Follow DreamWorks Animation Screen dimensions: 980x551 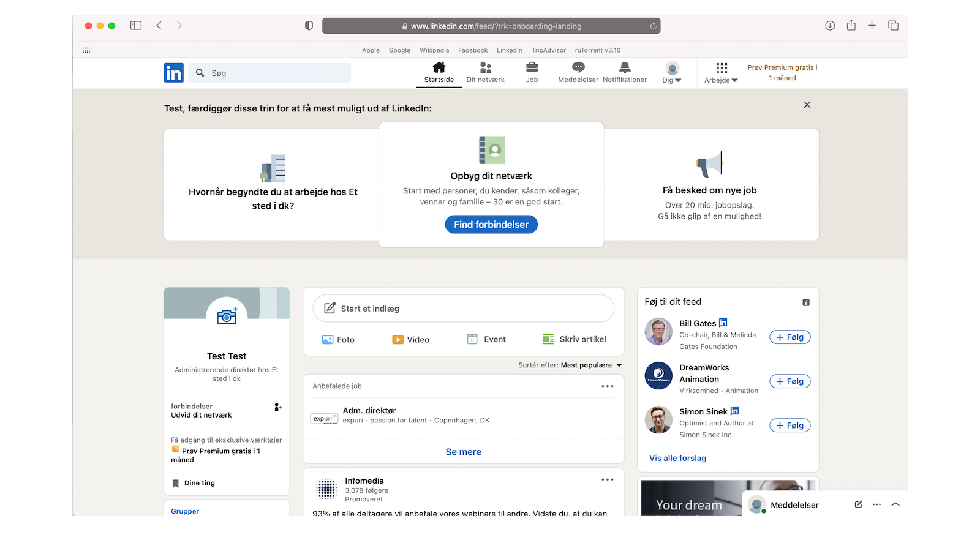click(790, 381)
